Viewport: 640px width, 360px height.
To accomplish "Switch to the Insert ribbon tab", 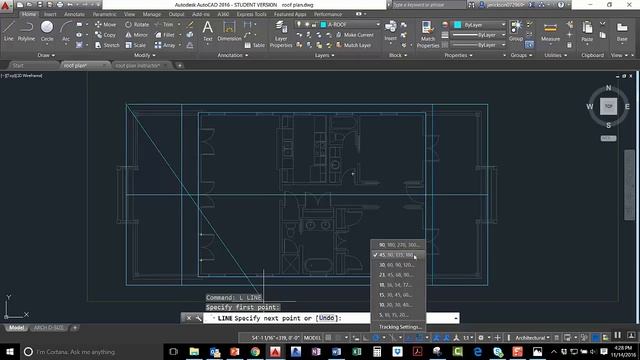I will pos(50,14).
